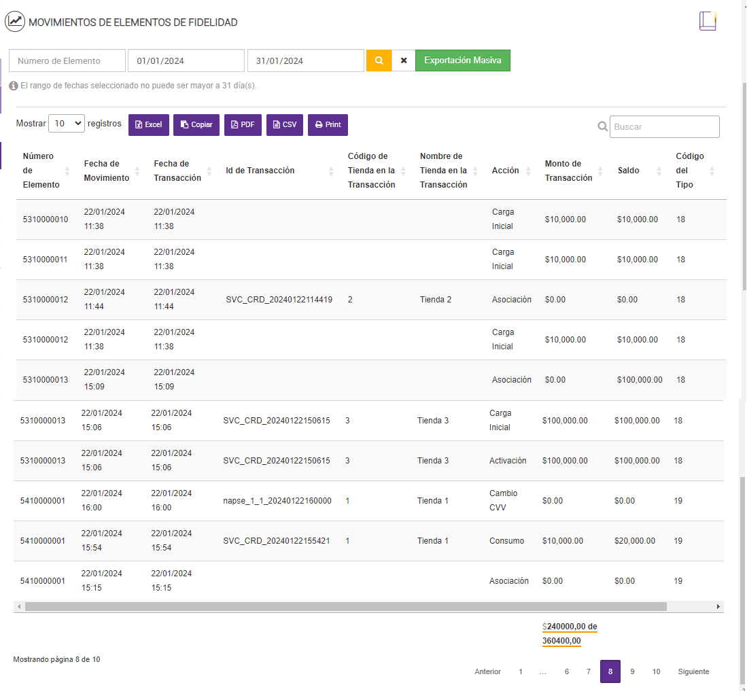The image size is (747, 700).
Task: Open the Mostrar registros count dropdown
Action: [x=67, y=124]
